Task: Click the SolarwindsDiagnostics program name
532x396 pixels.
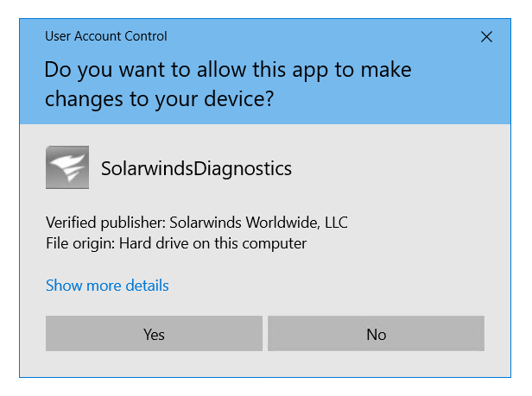Action: 196,168
